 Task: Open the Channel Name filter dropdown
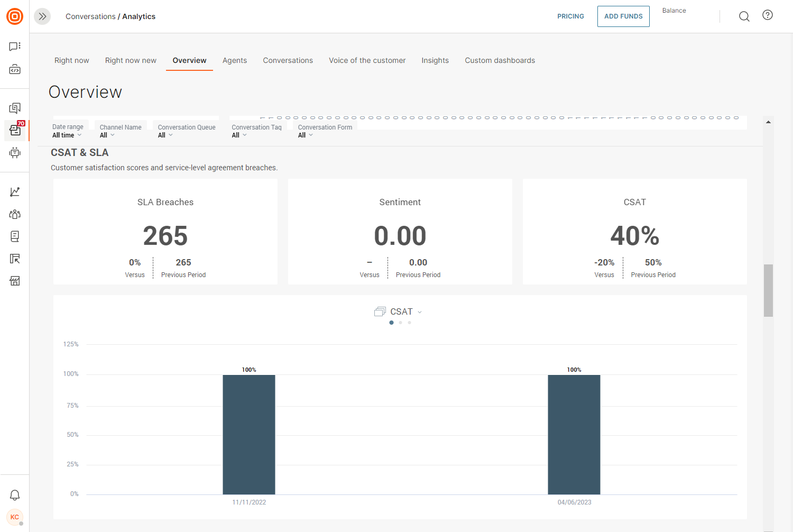click(x=121, y=131)
